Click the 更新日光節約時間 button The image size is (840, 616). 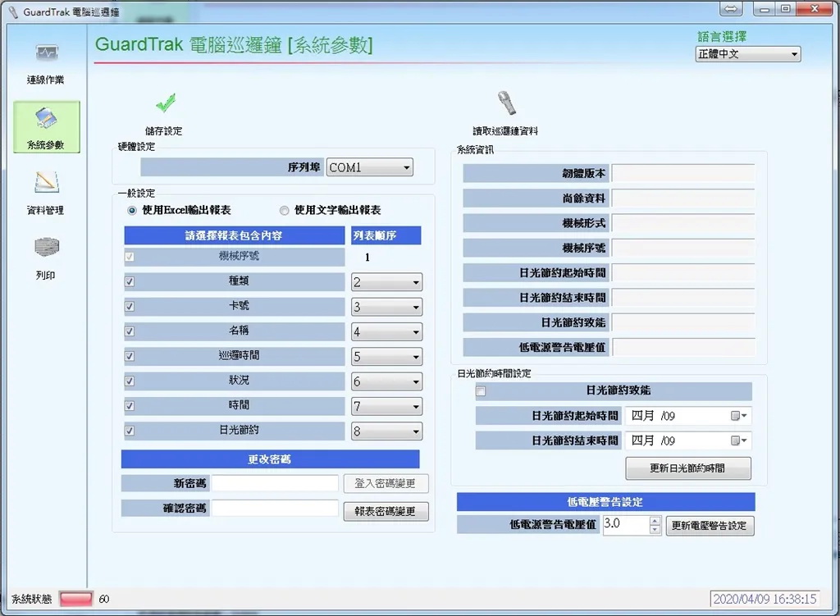(x=688, y=468)
